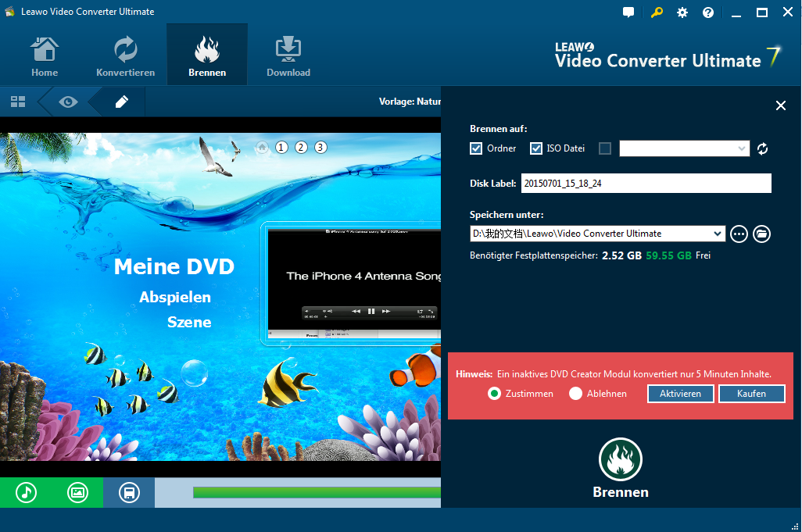Select the pencil edit menu icon
This screenshot has height=532, width=802.
pyautogui.click(x=121, y=102)
